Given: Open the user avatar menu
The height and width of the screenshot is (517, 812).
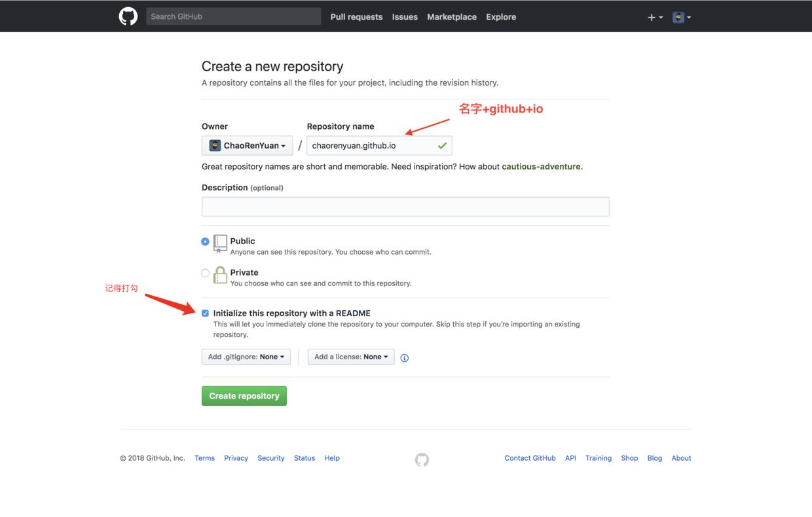Looking at the screenshot, I should tap(682, 17).
